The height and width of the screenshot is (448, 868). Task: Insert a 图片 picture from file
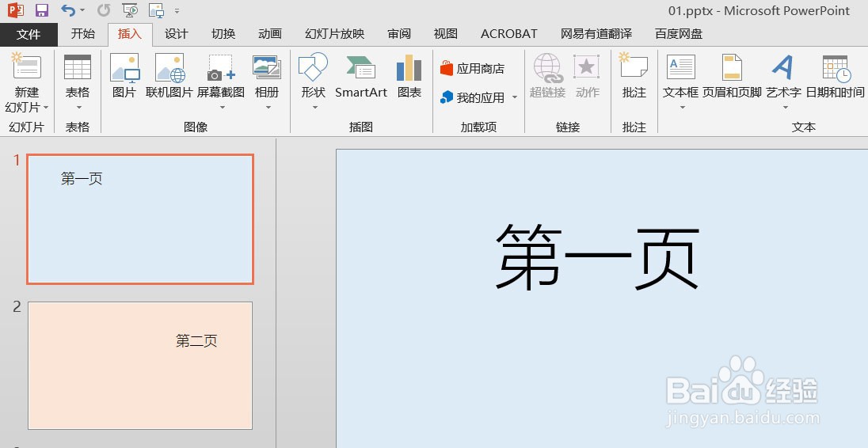(124, 76)
